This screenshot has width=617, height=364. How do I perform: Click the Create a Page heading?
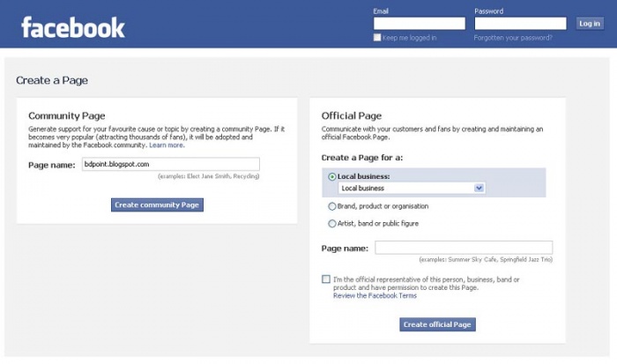coord(52,80)
